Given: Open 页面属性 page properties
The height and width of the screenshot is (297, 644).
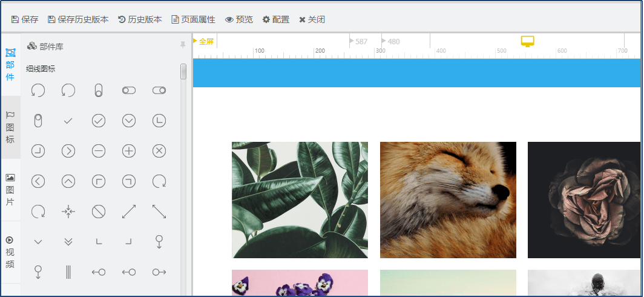Looking at the screenshot, I should 193,19.
